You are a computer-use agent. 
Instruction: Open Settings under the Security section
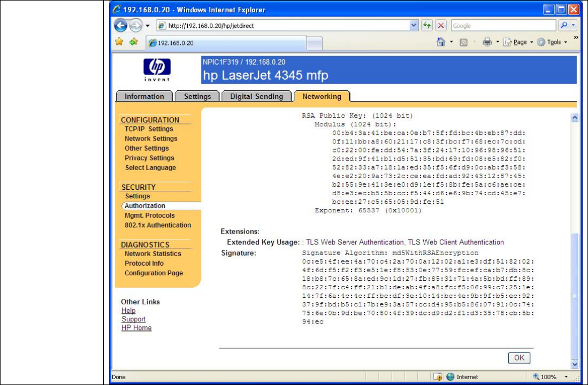point(138,196)
